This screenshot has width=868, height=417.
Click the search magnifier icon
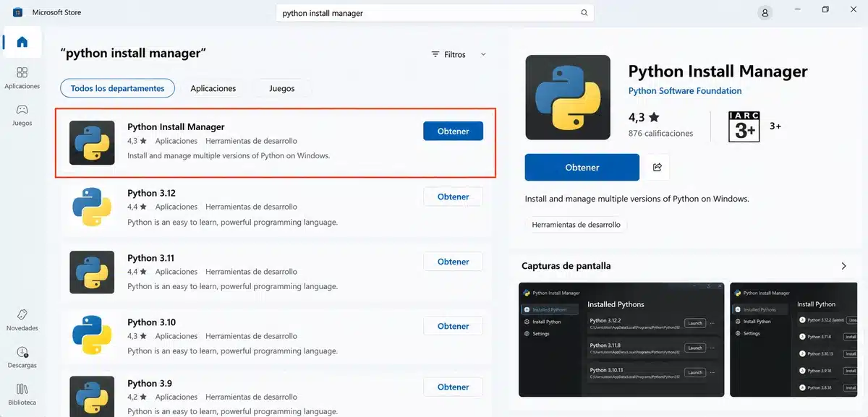tap(584, 13)
